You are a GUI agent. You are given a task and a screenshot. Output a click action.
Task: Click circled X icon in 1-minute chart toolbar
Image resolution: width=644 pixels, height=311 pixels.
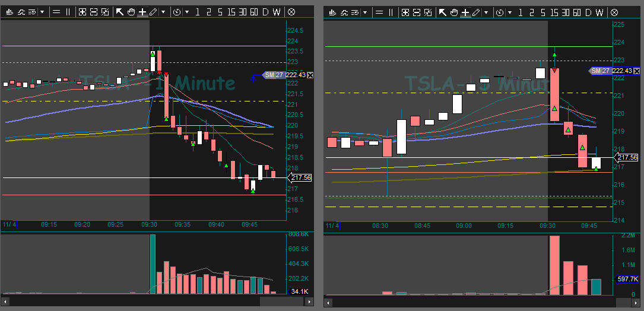click(291, 12)
